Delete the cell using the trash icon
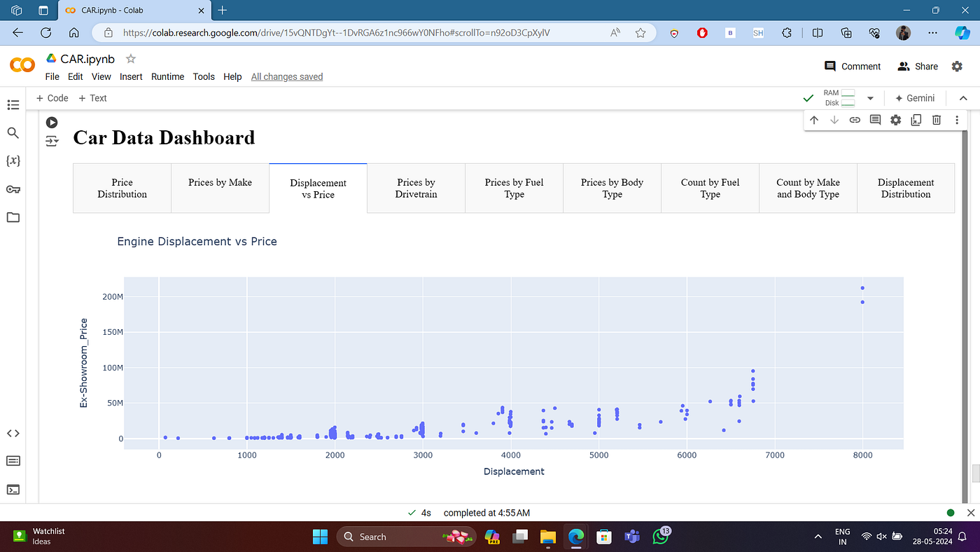Screen dimensions: 980x552 click(936, 120)
